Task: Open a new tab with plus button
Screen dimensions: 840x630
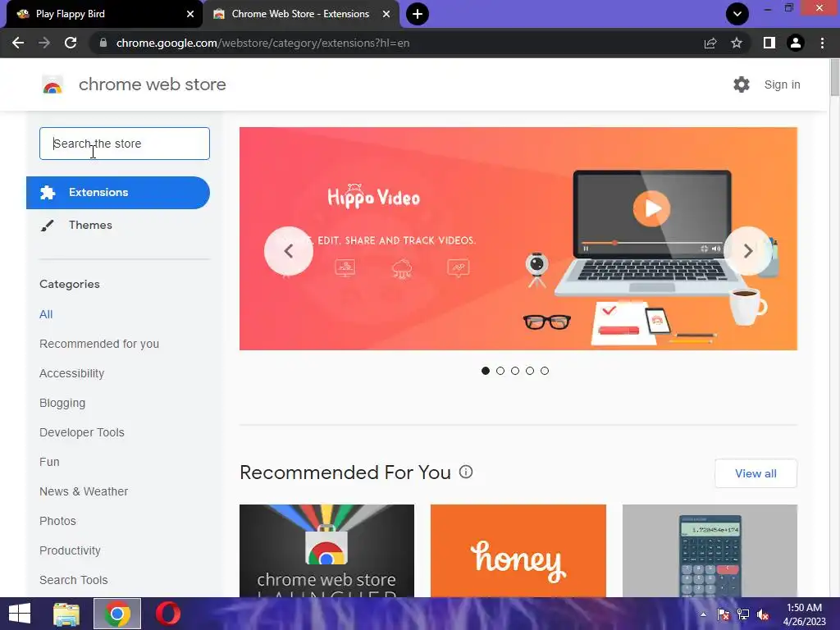Action: coord(418,14)
